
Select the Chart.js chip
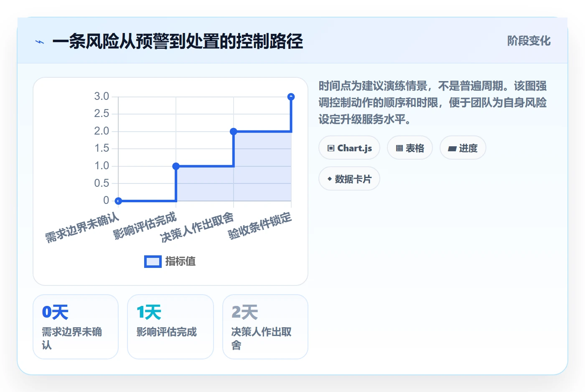tap(349, 148)
